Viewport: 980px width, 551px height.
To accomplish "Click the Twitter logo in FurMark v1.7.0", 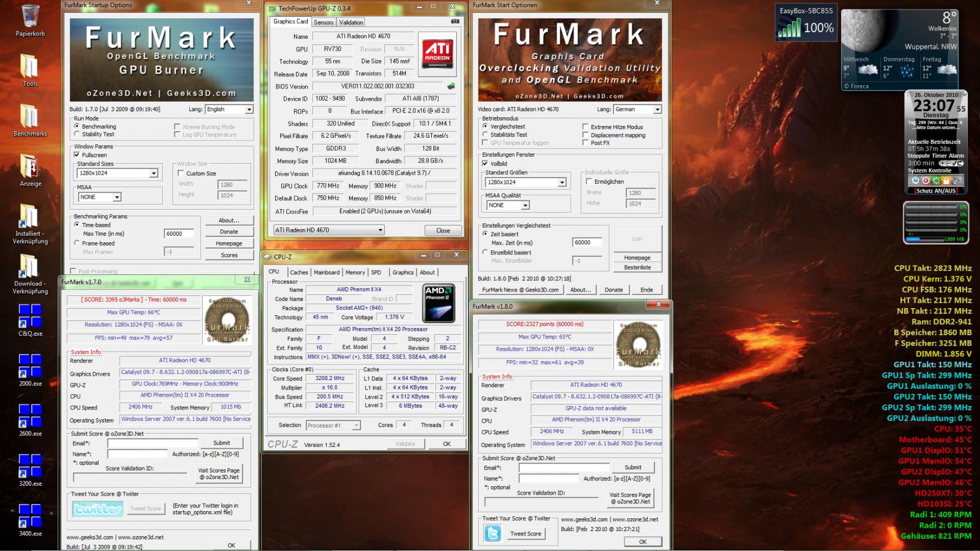I will pos(97,509).
